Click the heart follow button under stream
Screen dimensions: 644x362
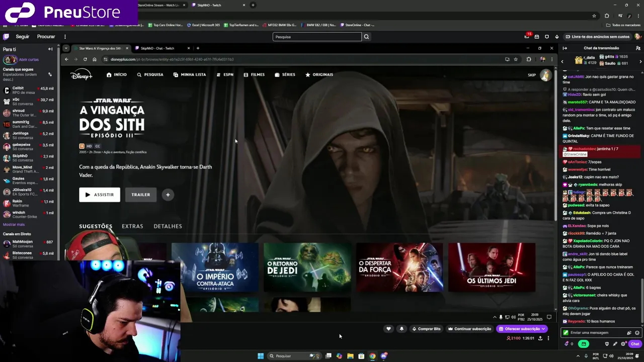point(388,329)
